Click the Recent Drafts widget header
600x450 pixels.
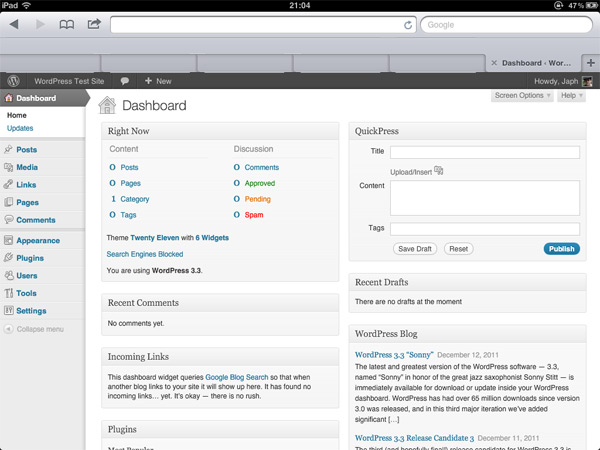click(x=467, y=282)
